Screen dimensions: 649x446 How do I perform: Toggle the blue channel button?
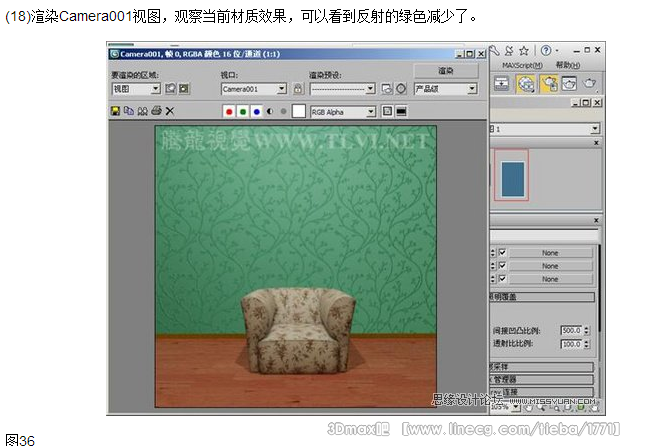click(x=256, y=111)
